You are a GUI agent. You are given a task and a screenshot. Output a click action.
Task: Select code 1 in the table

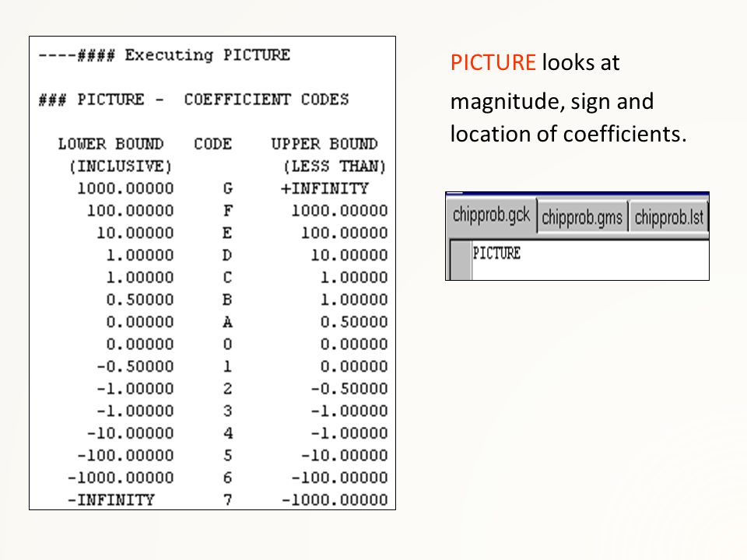228,366
